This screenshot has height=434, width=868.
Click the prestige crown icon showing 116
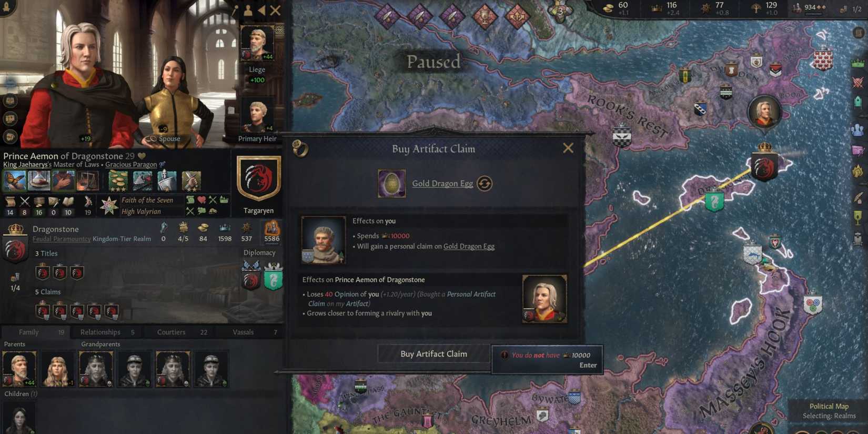click(x=657, y=8)
